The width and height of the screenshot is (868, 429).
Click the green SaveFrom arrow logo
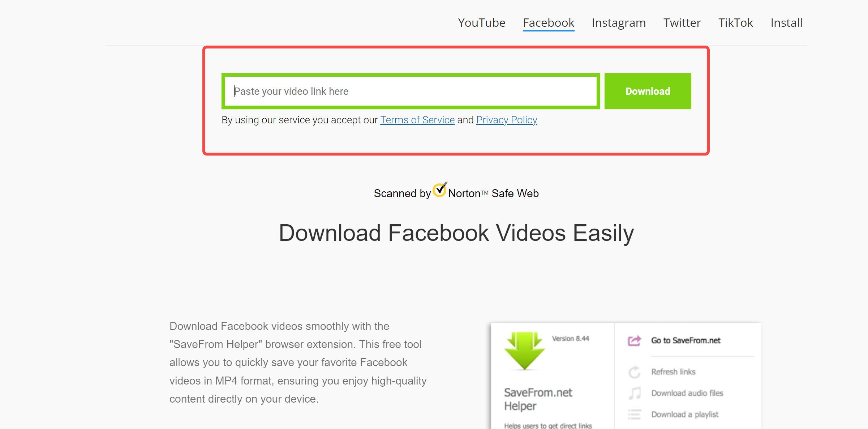point(524,351)
